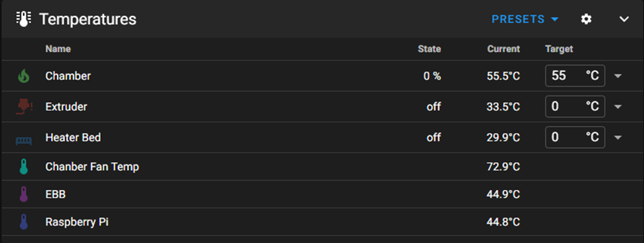Open Chamber target temperature dropdown arrow
Viewport: 644px width, 243px height.
618,76
